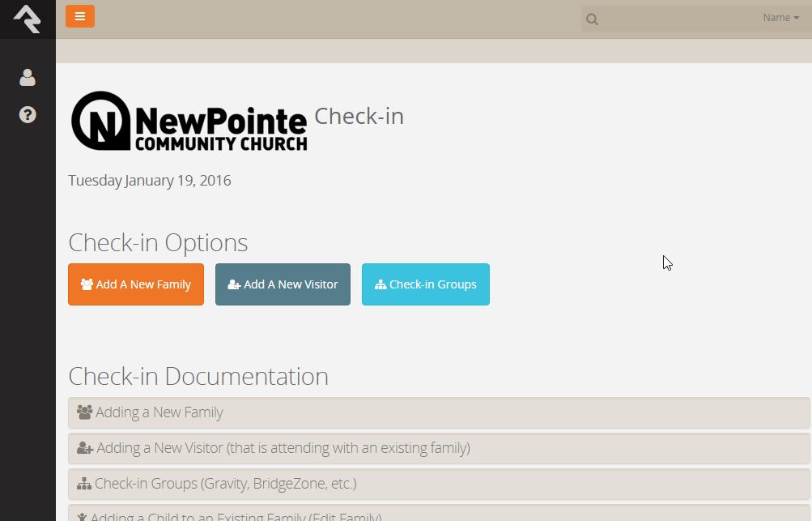This screenshot has height=521, width=812.
Task: Focus the search text field in the top bar
Action: point(678,19)
